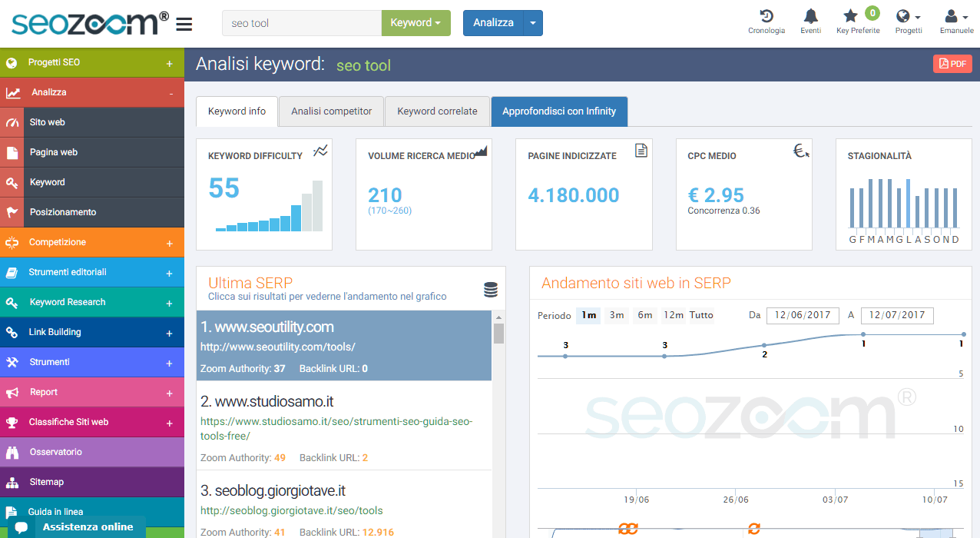Open Cronologia history icon

click(766, 16)
